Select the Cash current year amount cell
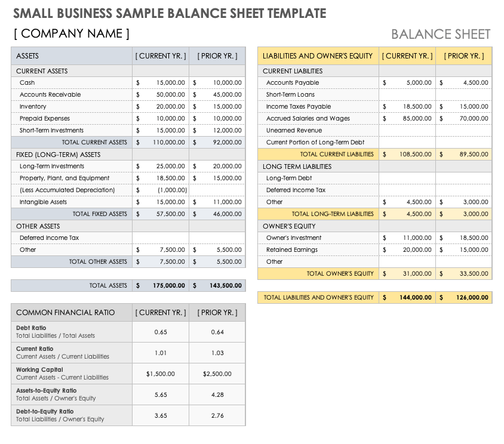The image size is (504, 444). pyautogui.click(x=161, y=83)
